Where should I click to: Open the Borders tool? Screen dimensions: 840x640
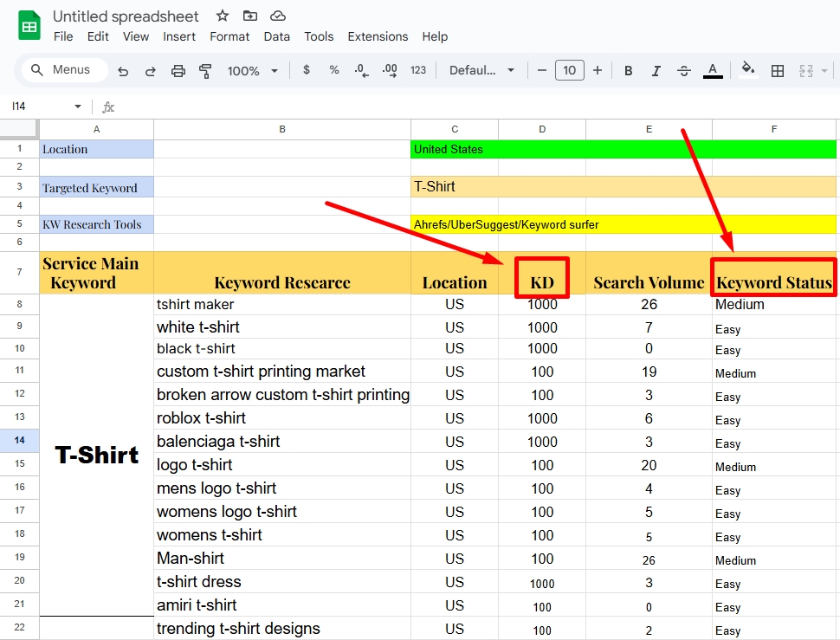(777, 70)
